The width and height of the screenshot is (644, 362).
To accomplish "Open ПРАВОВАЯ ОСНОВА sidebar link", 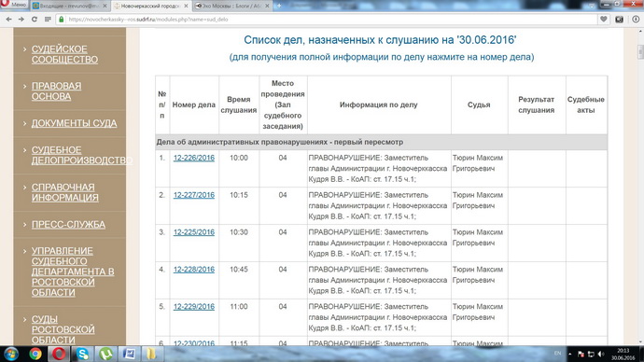I will [x=56, y=91].
